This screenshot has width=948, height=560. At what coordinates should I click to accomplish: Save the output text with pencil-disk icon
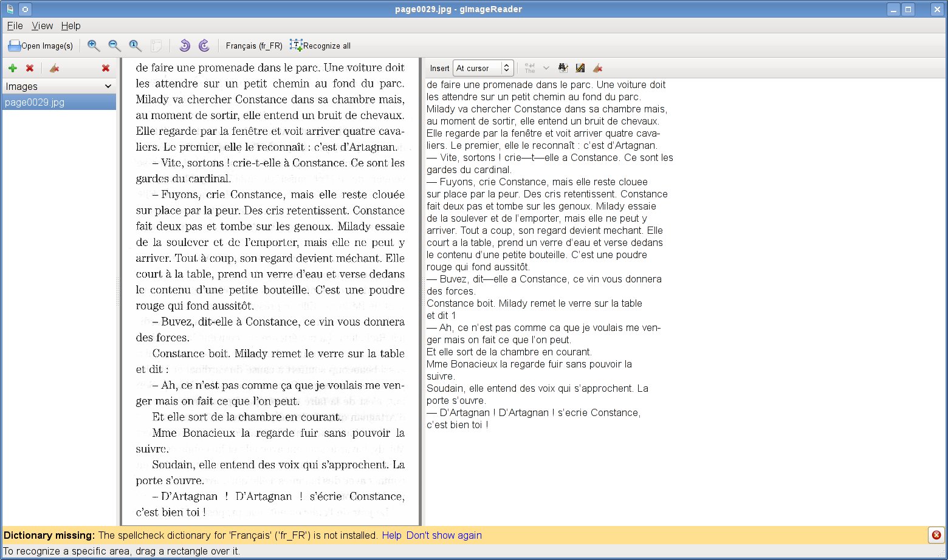580,68
